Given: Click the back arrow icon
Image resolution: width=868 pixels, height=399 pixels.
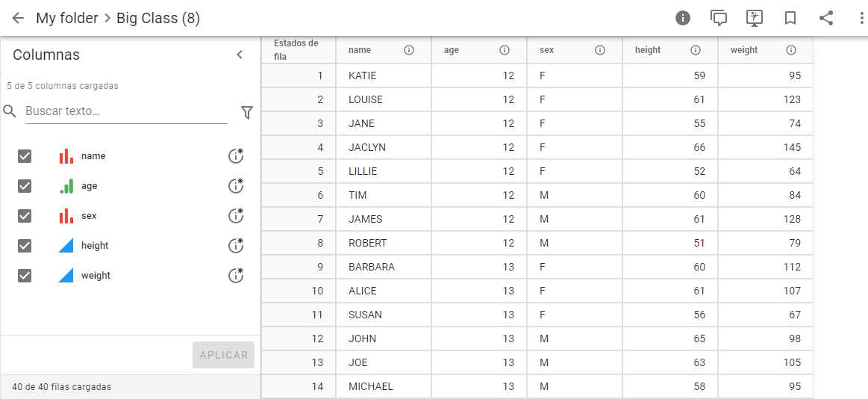Looking at the screenshot, I should 18,18.
